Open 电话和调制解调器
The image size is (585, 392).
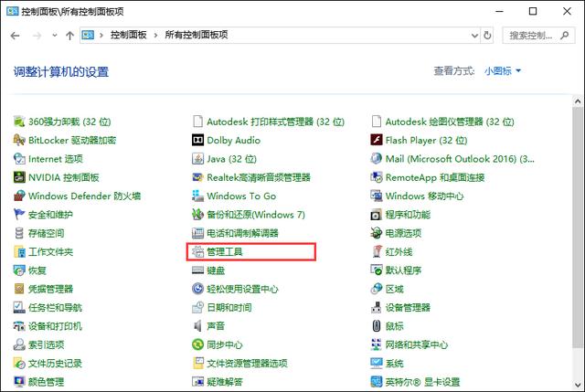[x=243, y=234]
